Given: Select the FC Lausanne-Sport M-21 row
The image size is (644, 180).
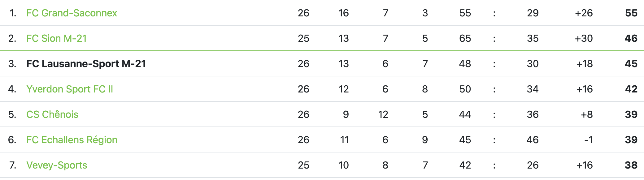Looking at the screenshot, I should 322,64.
